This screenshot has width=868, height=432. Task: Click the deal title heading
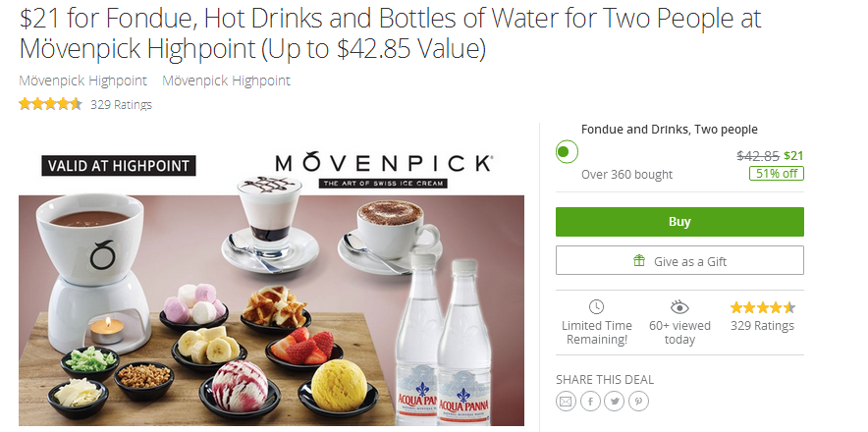(x=390, y=33)
